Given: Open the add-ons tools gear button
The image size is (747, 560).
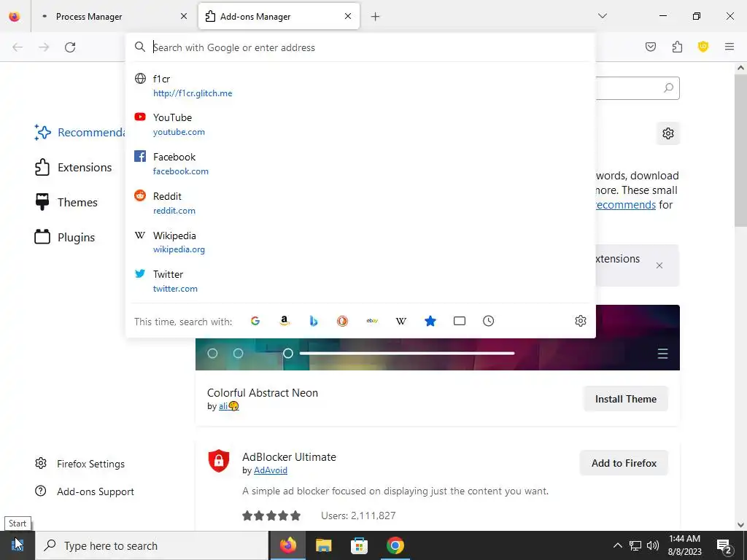Looking at the screenshot, I should tap(668, 133).
